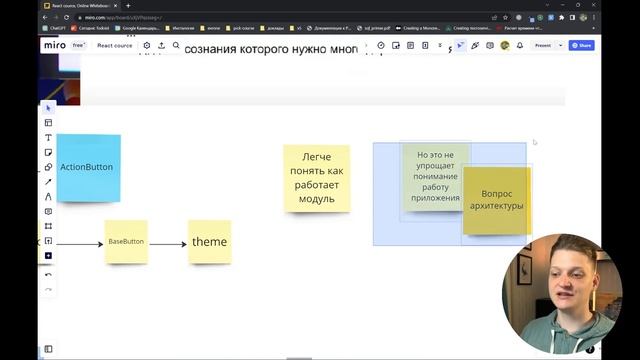The height and width of the screenshot is (360, 640).
Task: Select the blue ActionButton sticky note
Action: click(89, 168)
